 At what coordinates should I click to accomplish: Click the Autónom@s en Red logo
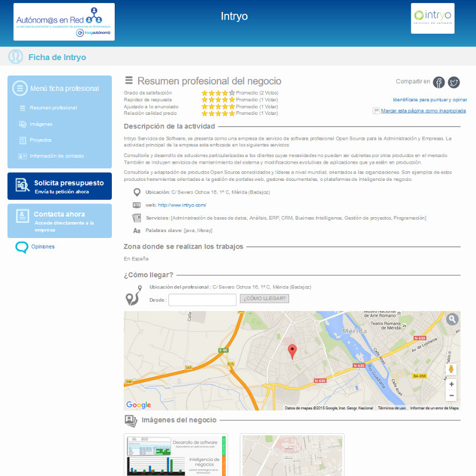click(x=64, y=22)
